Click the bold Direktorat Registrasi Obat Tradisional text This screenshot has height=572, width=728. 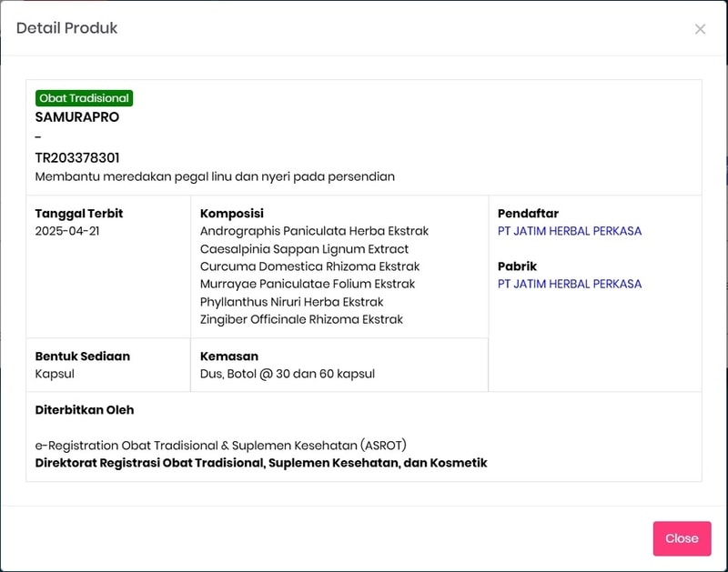click(261, 463)
